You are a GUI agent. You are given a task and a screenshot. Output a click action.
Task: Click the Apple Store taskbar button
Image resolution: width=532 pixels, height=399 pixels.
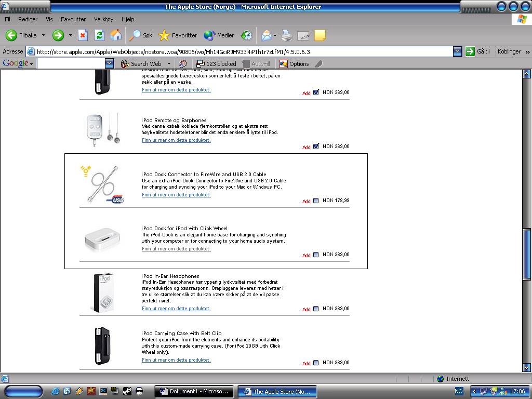click(x=277, y=392)
